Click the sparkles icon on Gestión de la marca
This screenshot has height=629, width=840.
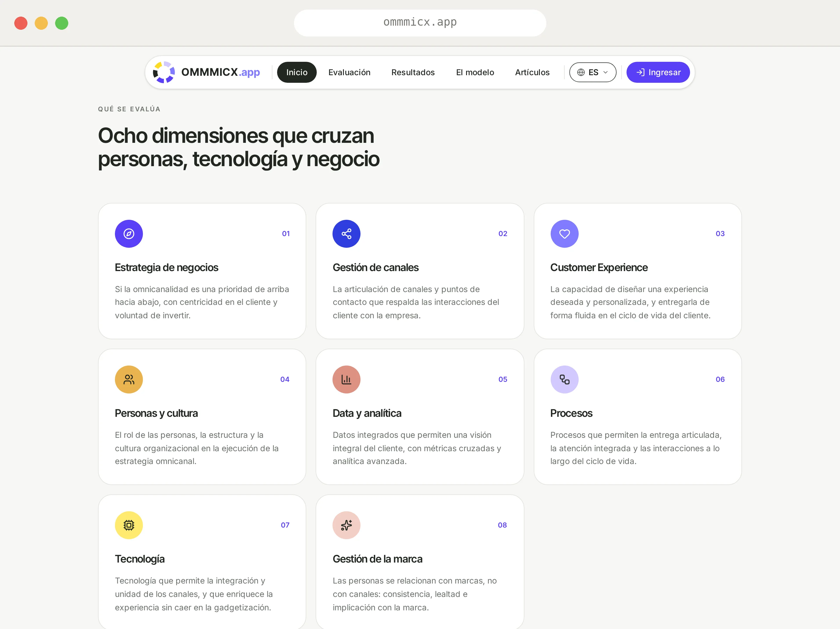[x=346, y=525]
